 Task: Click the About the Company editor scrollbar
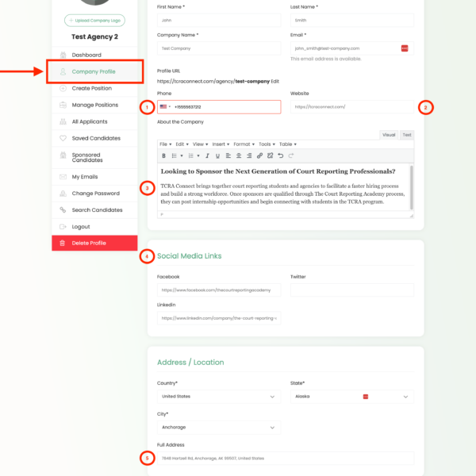[412, 187]
